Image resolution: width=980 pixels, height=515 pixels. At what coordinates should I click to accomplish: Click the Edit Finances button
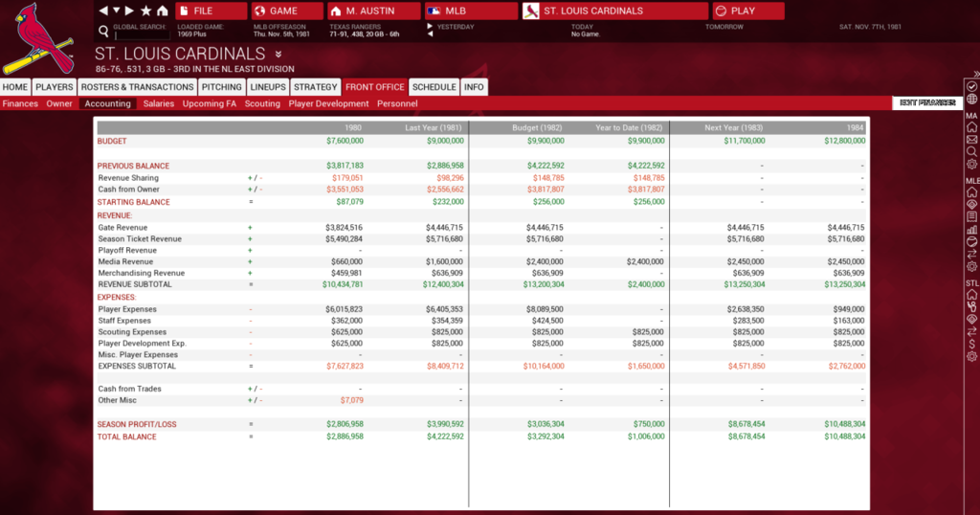click(926, 103)
